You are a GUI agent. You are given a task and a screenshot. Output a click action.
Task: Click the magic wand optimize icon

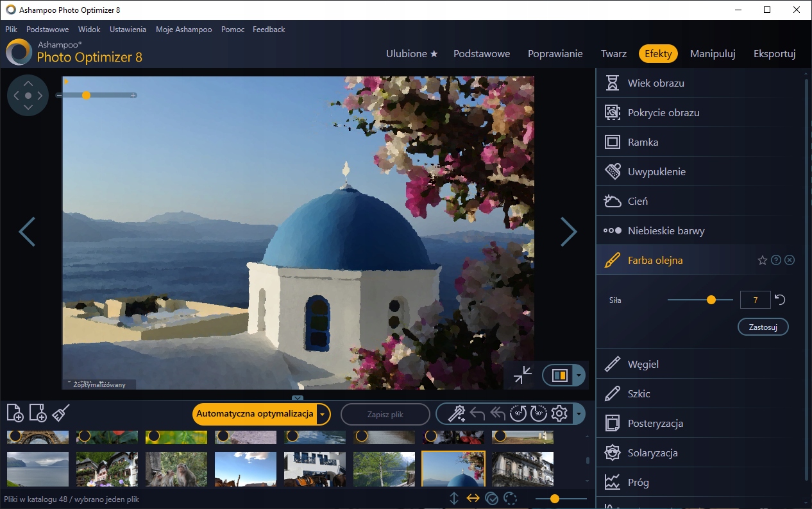[x=456, y=413]
